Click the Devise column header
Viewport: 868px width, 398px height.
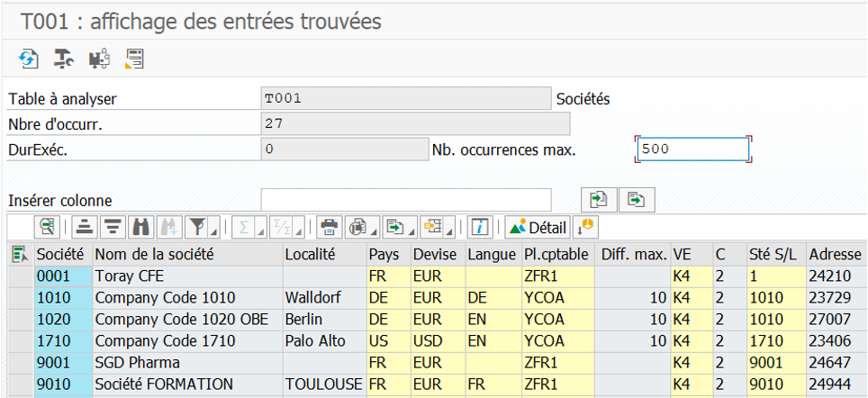tap(435, 255)
